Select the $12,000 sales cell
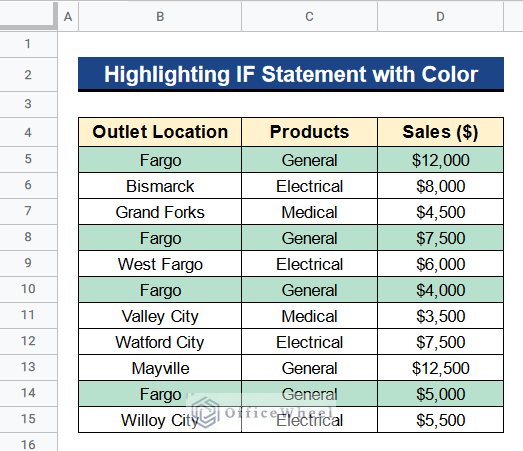 [440, 160]
